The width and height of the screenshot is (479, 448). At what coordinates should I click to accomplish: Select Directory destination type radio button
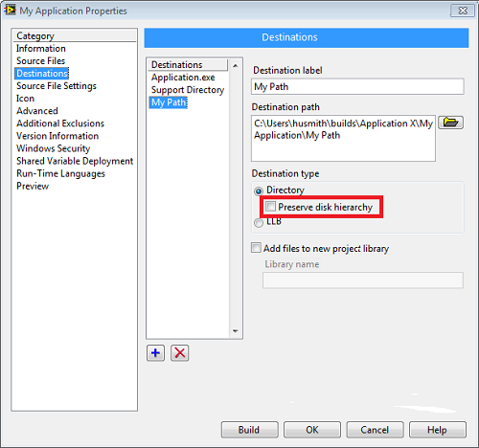[x=259, y=191]
